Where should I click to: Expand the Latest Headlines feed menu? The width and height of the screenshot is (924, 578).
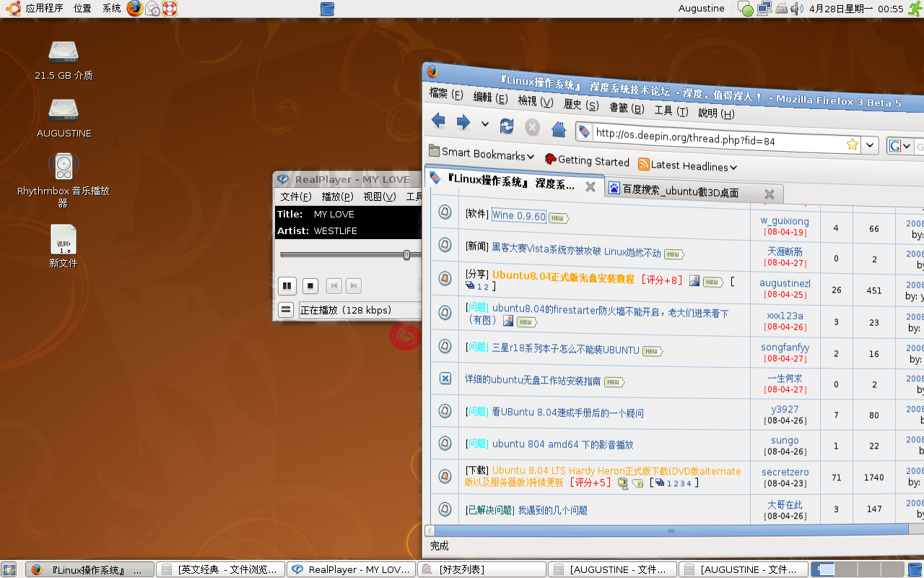click(687, 165)
